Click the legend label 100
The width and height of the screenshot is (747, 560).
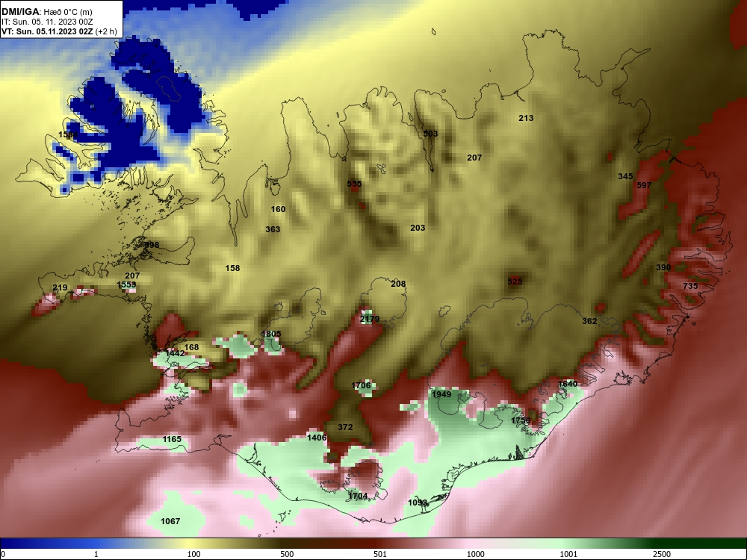tap(193, 554)
